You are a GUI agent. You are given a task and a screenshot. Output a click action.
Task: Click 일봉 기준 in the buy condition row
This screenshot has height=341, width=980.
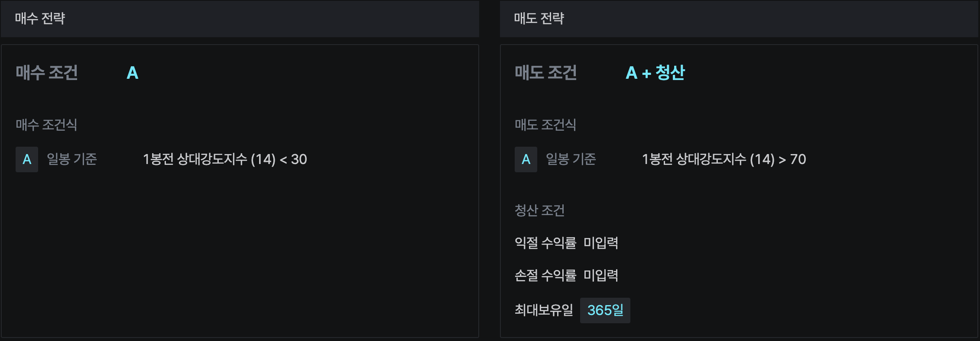coord(72,159)
